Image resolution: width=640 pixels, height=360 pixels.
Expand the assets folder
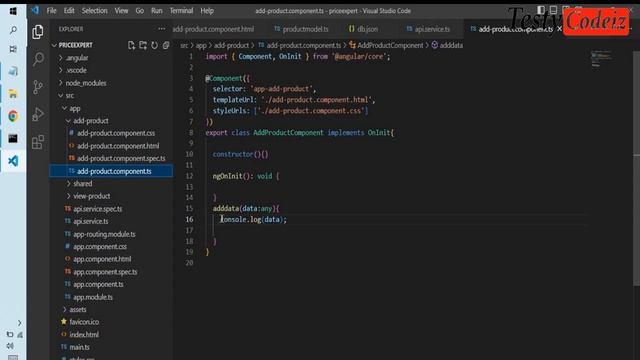tap(78, 309)
